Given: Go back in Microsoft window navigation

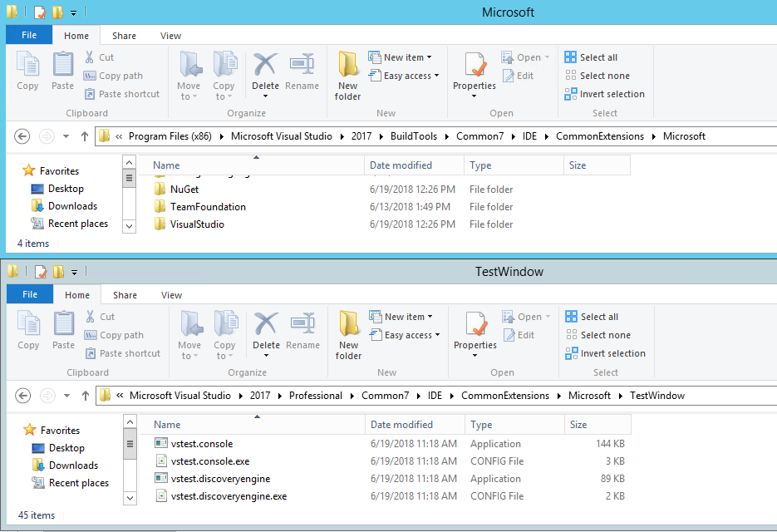Looking at the screenshot, I should click(x=22, y=136).
